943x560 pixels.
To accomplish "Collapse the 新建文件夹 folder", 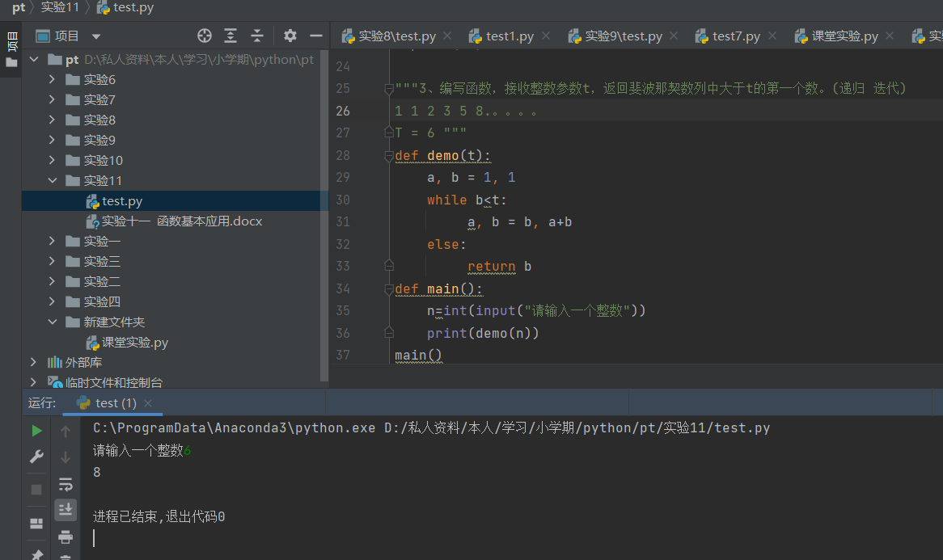I will tap(53, 322).
